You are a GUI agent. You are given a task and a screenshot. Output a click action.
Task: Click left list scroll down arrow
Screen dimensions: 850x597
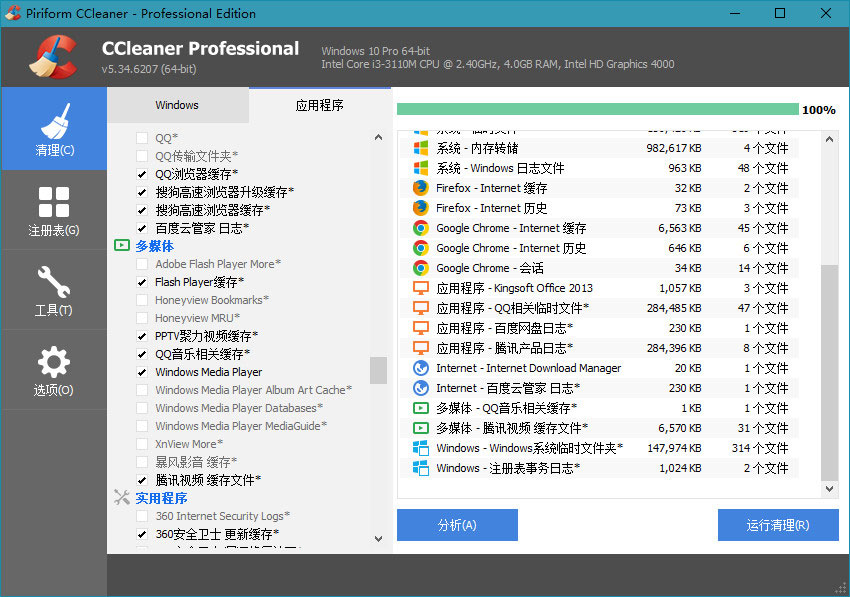pos(378,538)
